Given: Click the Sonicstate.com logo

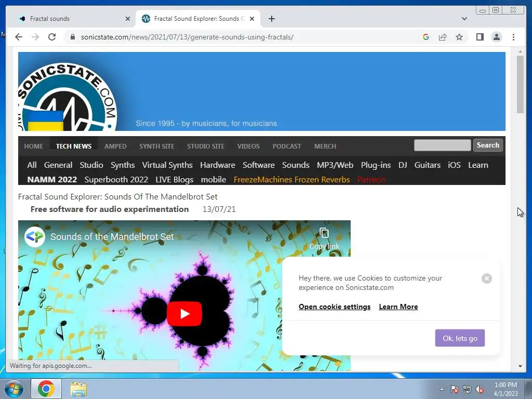Looking at the screenshot, I should point(67,97).
